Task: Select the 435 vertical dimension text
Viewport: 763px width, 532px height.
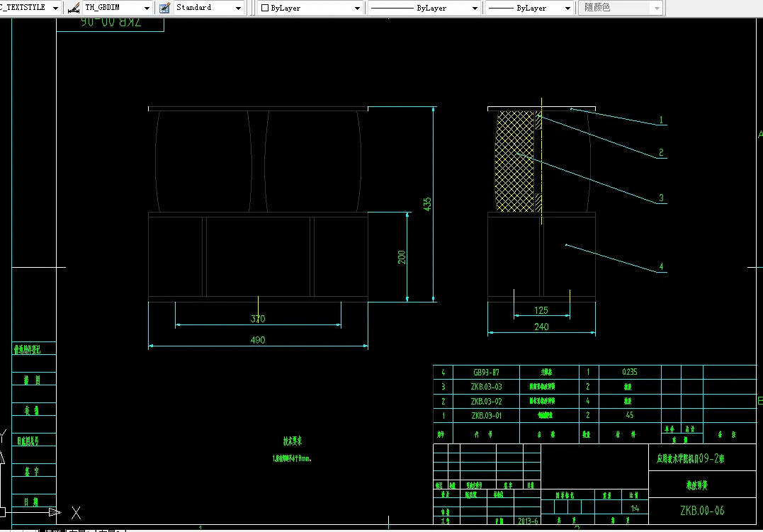Action: 427,204
